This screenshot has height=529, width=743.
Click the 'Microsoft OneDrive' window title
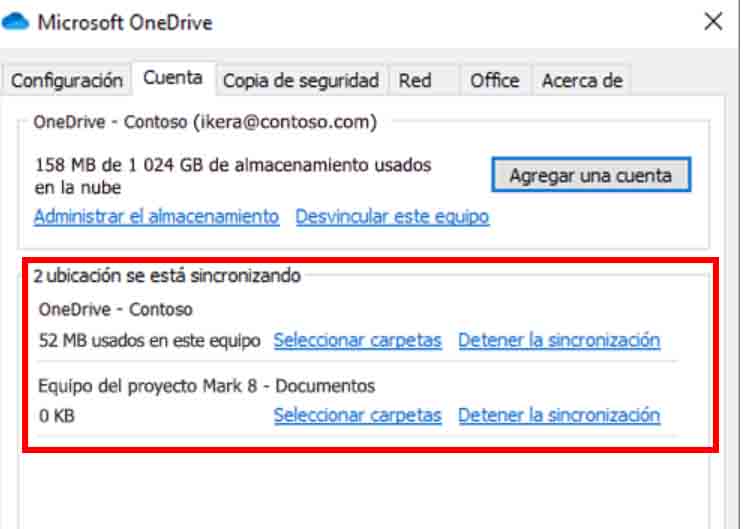125,22
